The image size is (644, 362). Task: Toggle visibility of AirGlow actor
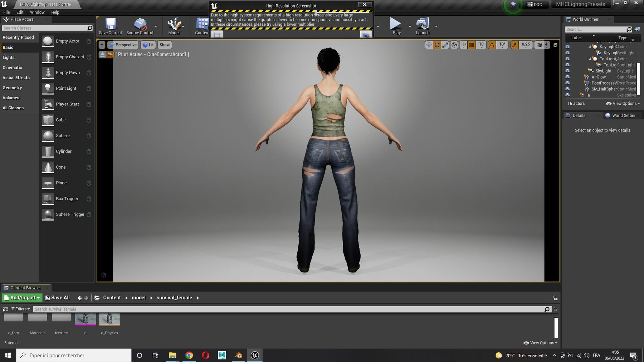click(567, 77)
